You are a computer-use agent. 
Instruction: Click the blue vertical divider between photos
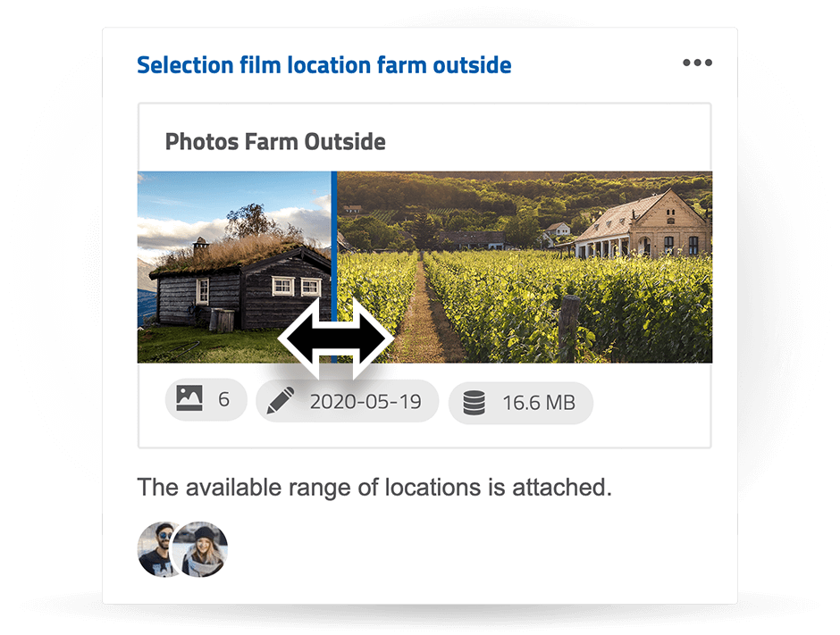[334, 232]
